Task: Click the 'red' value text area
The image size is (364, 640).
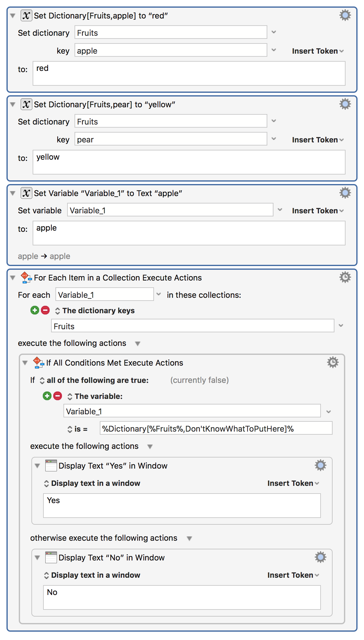Action: pos(189,73)
